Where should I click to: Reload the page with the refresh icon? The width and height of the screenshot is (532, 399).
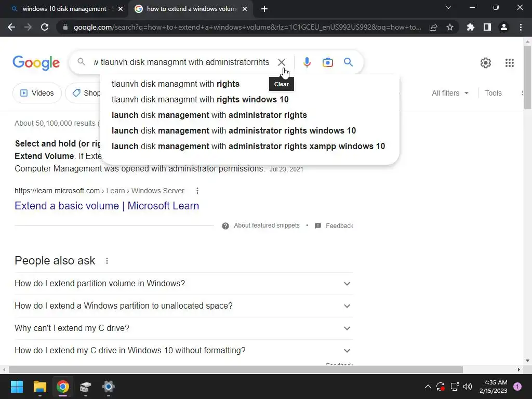(45, 27)
